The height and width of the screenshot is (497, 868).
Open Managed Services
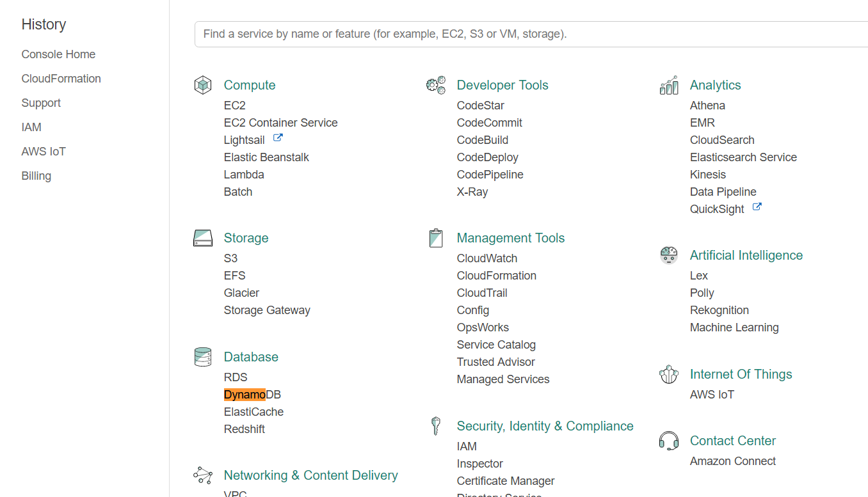[503, 379]
